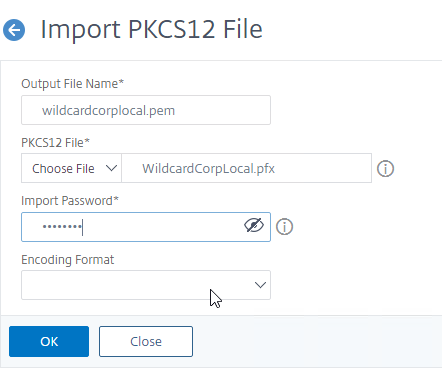Viewport: 442px width, 368px height.
Task: Open the Choose File dropdown
Action: 71,168
